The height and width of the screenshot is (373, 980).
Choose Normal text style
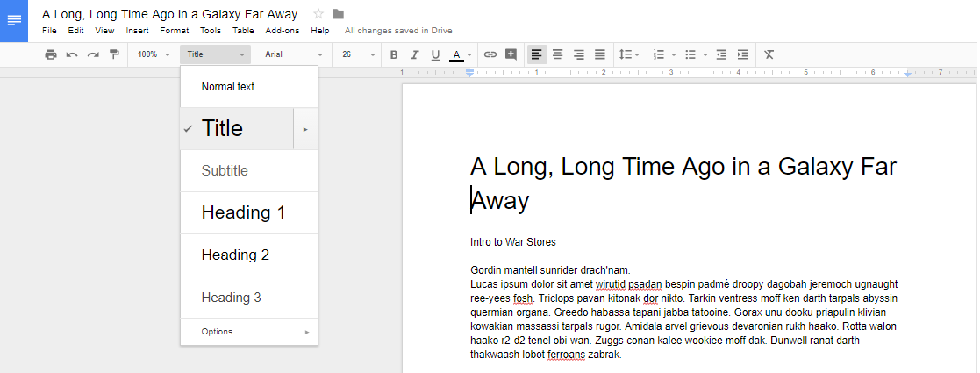(228, 87)
